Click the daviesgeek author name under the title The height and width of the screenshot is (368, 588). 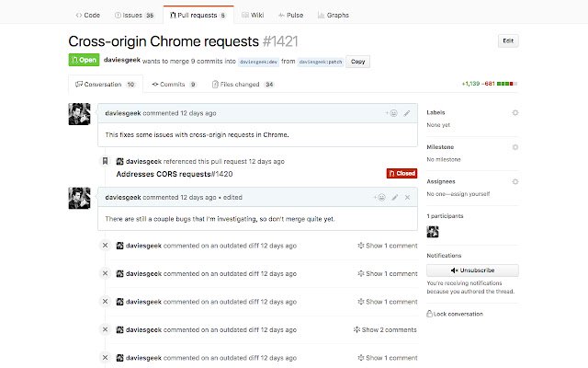[x=122, y=60]
